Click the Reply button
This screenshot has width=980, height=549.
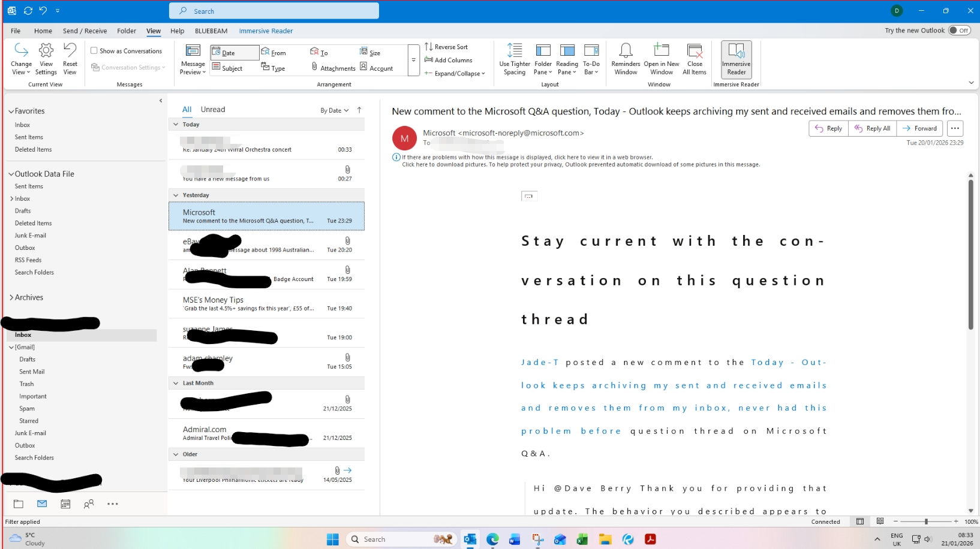(828, 128)
